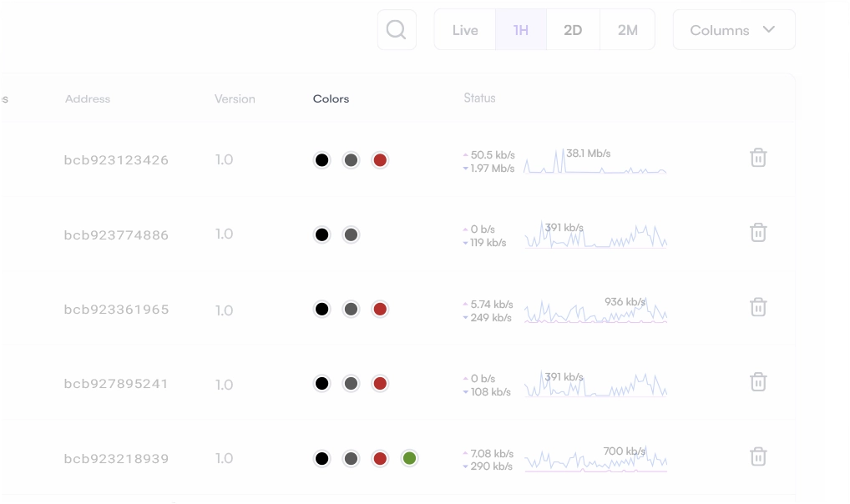Image resolution: width=850 pixels, height=504 pixels.
Task: Toggle the black color dot for bcb923774886
Action: [x=321, y=234]
